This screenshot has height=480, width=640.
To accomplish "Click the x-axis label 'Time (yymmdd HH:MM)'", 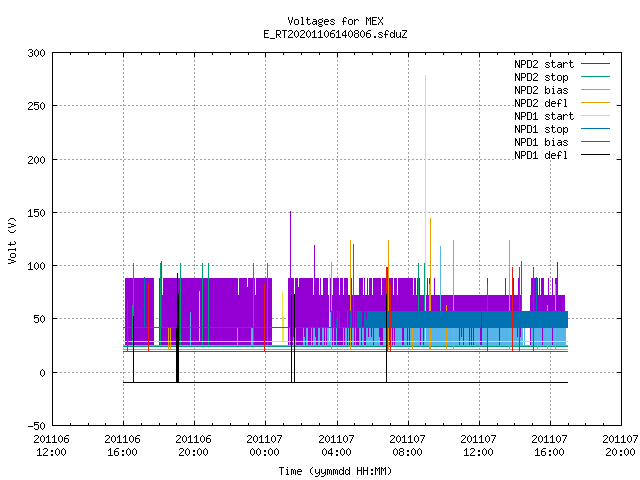I will pos(335,471).
